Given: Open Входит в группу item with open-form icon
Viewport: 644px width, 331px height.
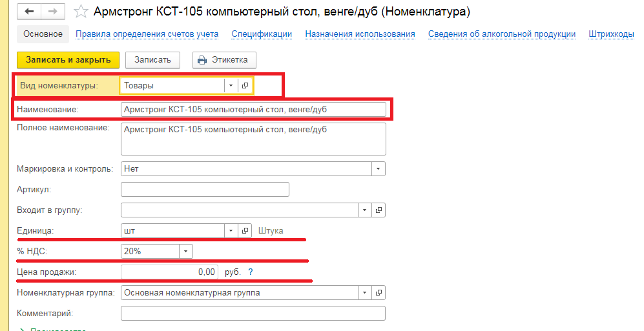Looking at the screenshot, I should pyautogui.click(x=379, y=210).
